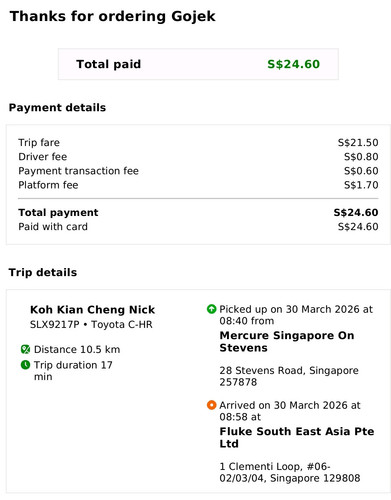Click the Trip fare row label
The width and height of the screenshot is (391, 500).
(39, 143)
